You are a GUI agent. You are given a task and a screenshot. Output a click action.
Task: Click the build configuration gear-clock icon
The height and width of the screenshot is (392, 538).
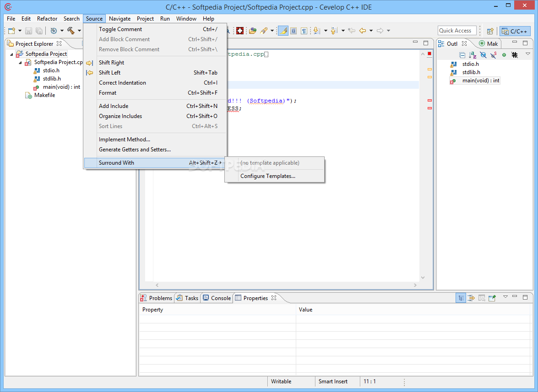(54, 31)
